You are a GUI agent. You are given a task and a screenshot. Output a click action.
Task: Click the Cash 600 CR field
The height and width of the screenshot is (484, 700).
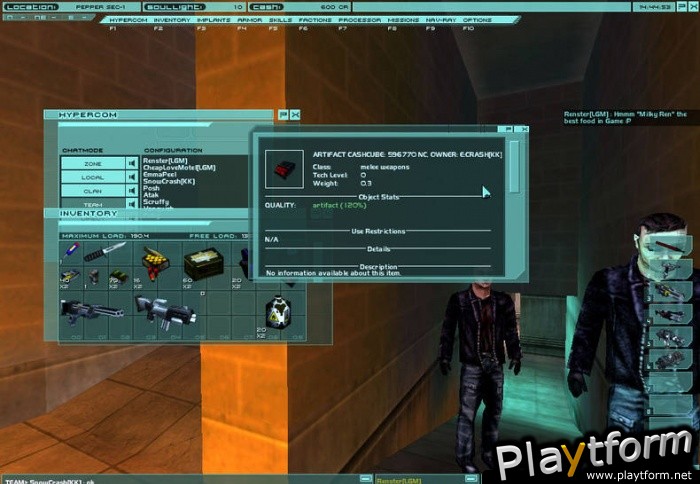click(300, 7)
